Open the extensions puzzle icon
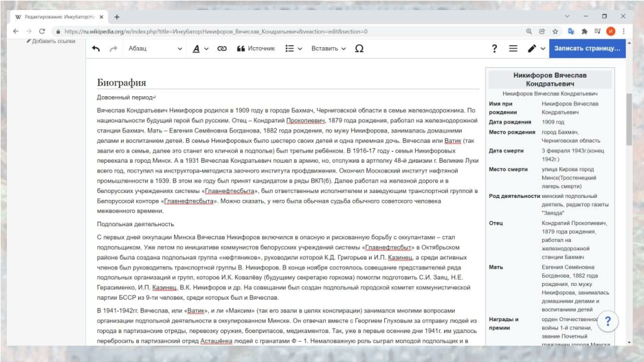The image size is (644, 362). click(x=584, y=31)
